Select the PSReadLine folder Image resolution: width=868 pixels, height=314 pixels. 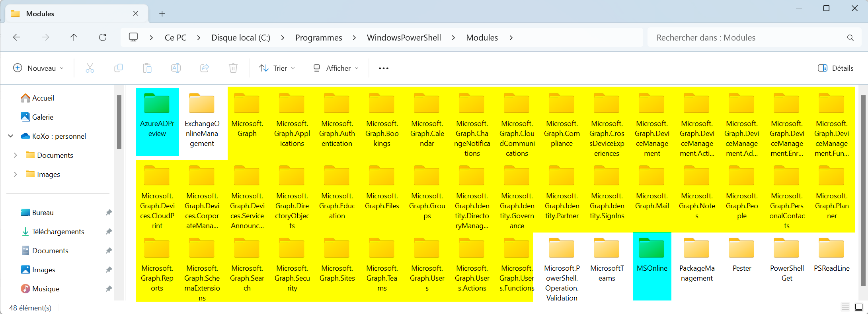832,255
